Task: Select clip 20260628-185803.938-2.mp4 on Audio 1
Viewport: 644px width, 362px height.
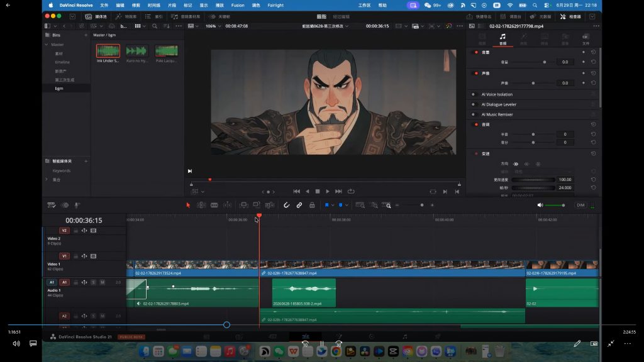Action: [304, 293]
